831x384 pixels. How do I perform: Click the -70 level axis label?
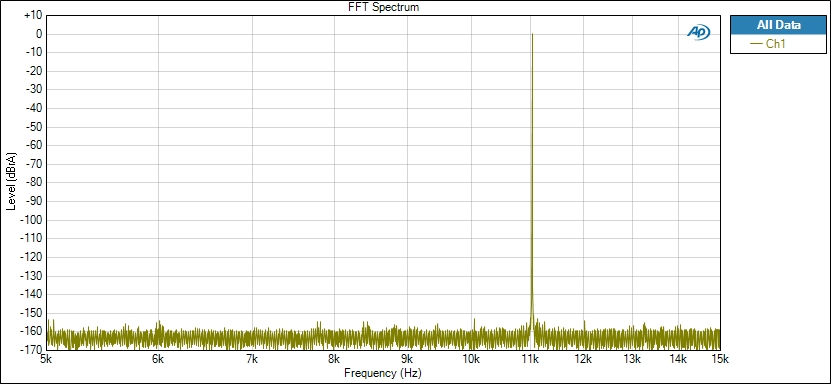tap(34, 164)
